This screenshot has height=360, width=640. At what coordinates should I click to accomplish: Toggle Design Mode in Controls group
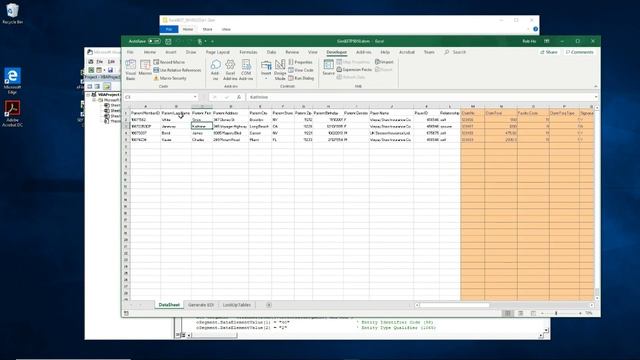coord(280,69)
